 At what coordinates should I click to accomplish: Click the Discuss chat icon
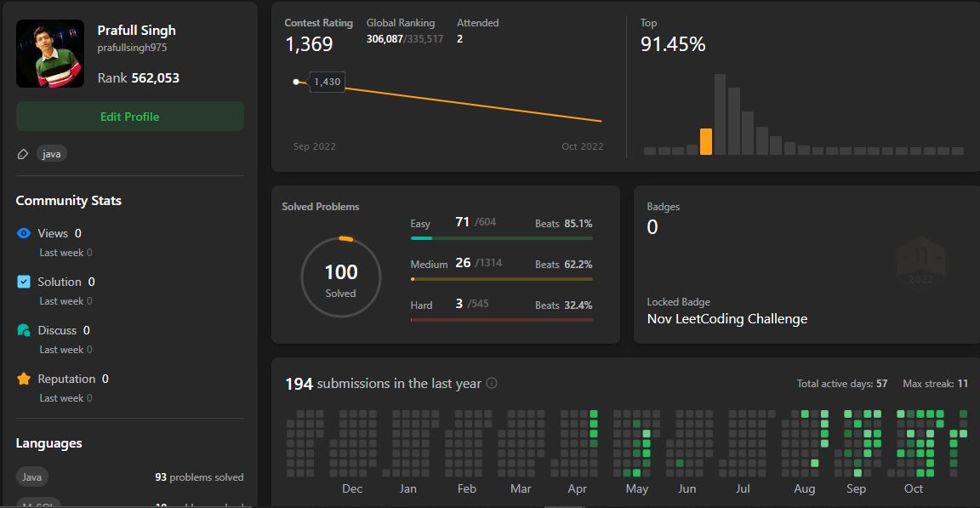click(24, 330)
